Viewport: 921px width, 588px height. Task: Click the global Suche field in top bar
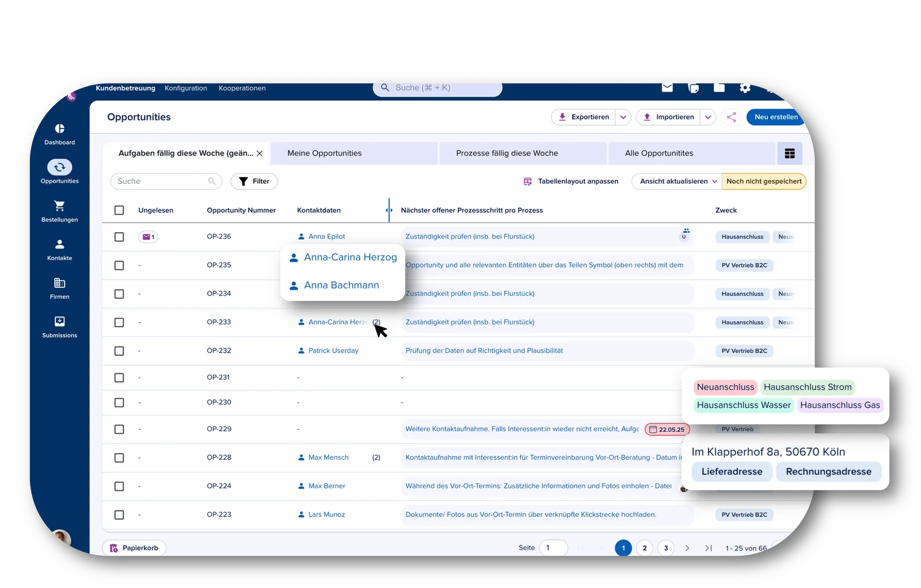[437, 88]
